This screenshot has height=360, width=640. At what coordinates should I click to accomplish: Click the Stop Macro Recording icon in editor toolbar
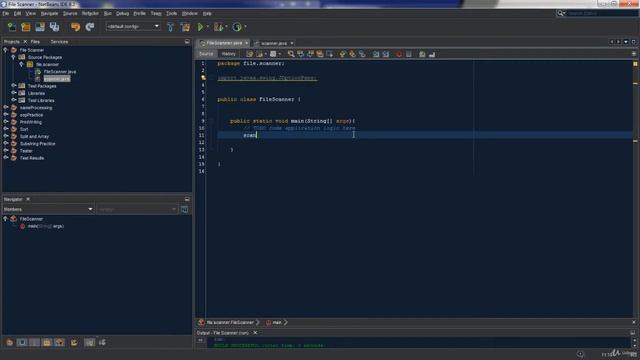click(409, 54)
